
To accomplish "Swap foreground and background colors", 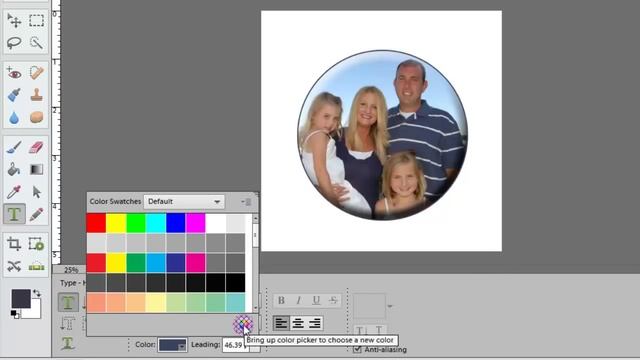I will (37, 293).
